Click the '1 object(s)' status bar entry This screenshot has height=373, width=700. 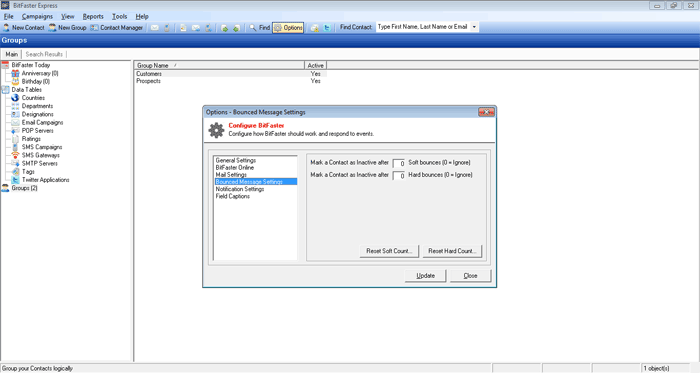pos(656,369)
